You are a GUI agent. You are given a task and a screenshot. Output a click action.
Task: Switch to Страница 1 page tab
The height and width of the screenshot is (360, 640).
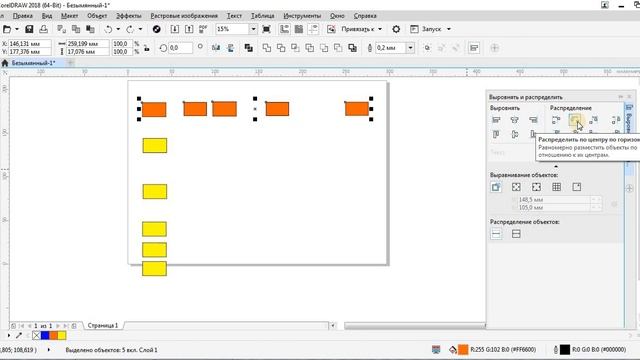(103, 326)
